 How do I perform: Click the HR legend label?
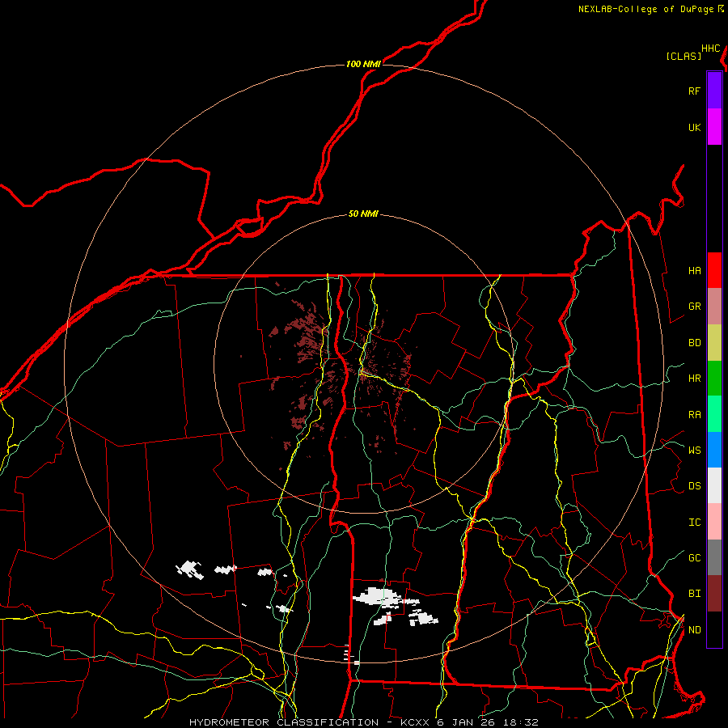pos(694,379)
